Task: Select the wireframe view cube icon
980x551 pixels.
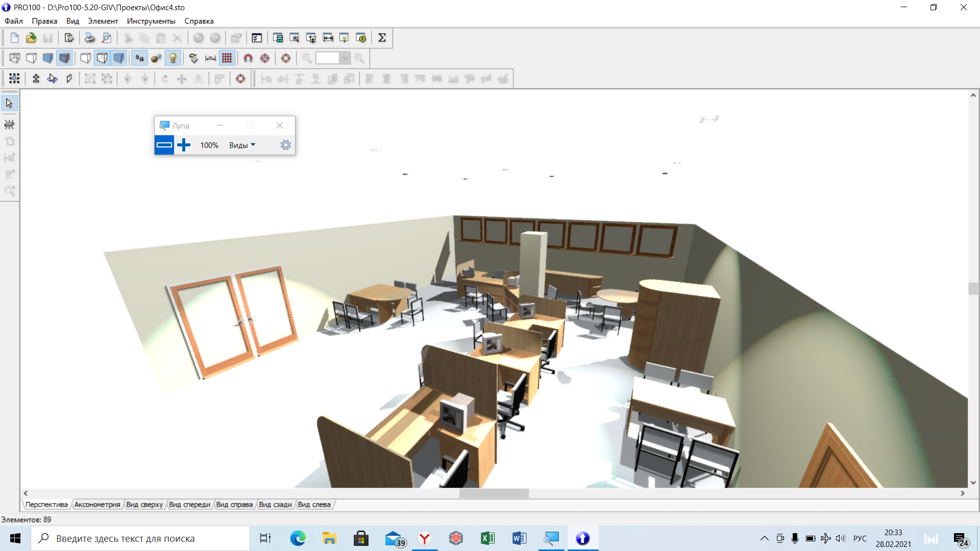Action: click(14, 58)
